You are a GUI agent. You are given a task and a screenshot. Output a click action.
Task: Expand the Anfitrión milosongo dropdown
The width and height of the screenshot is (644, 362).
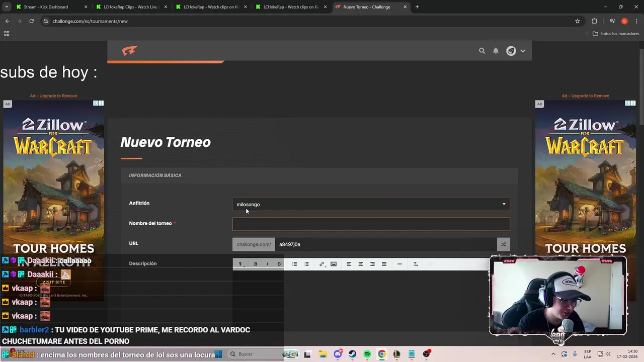pyautogui.click(x=371, y=204)
